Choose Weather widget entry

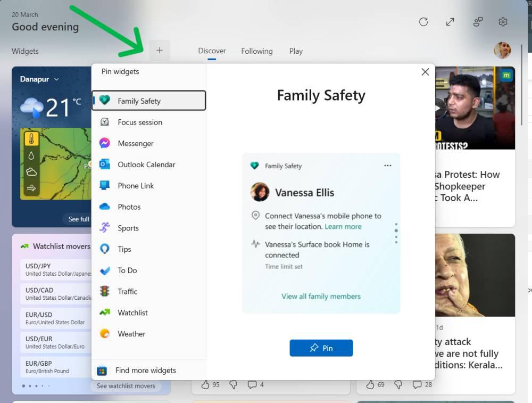148,334
